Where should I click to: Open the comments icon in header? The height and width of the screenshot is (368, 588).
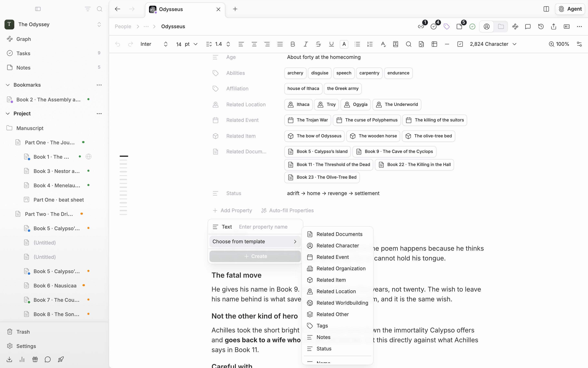[x=528, y=27]
